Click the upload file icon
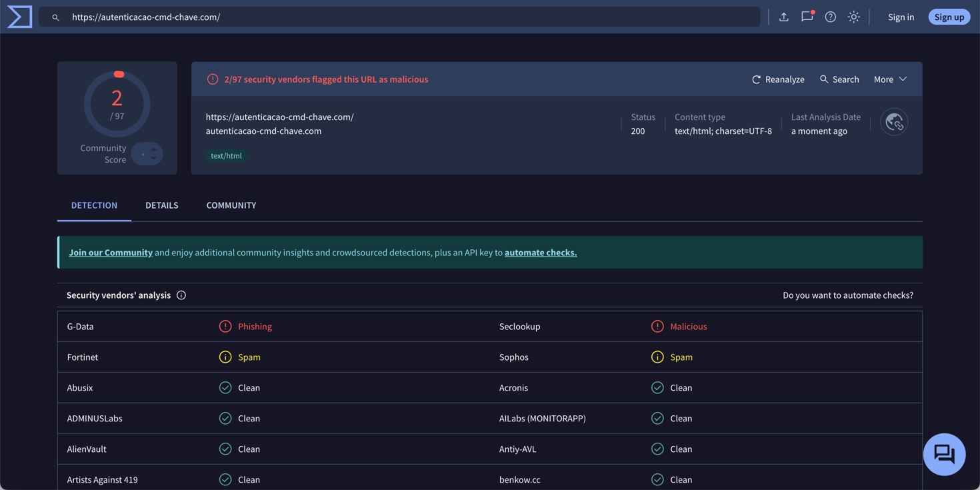This screenshot has width=980, height=490. 784,17
